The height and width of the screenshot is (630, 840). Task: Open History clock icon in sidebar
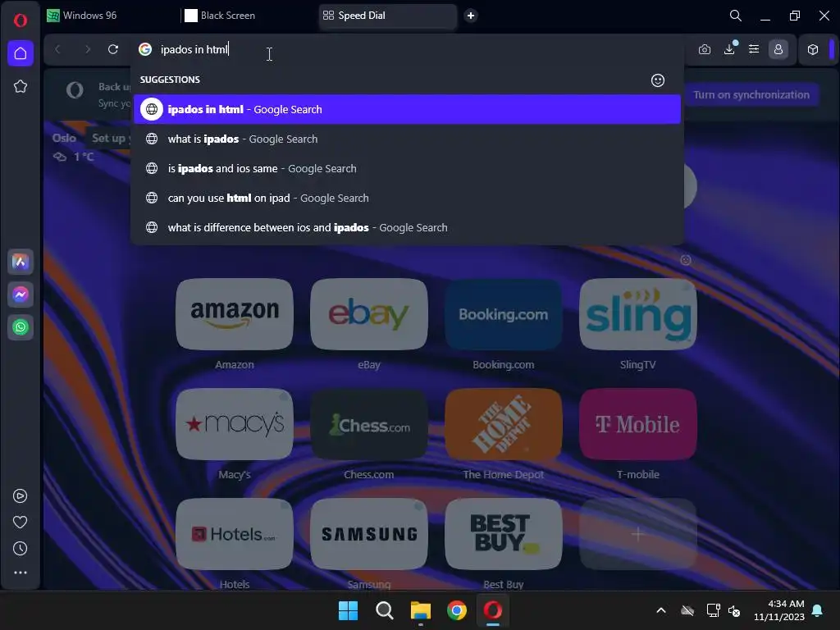point(20,548)
